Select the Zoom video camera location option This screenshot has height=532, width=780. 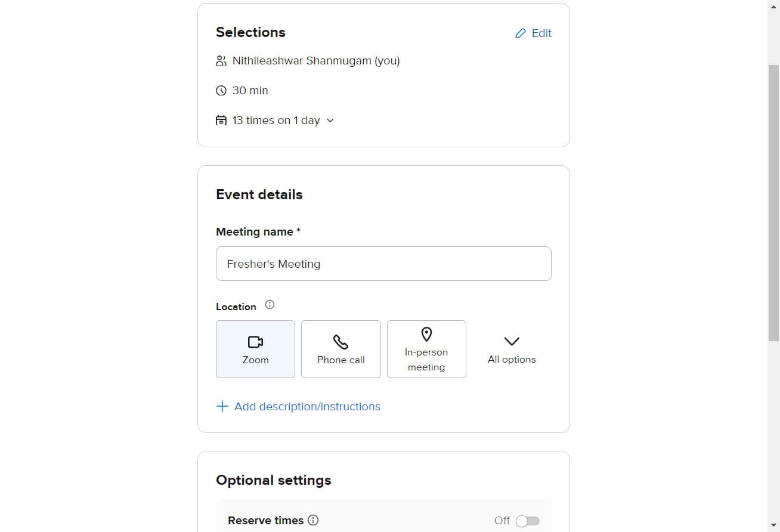tap(255, 349)
